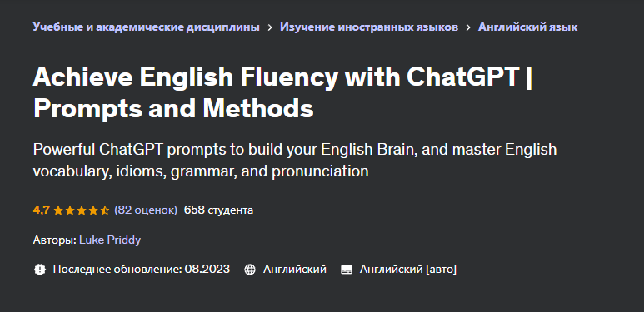The image size is (644, 312).
Task: Click the Achieve English Fluency course title
Action: [x=282, y=93]
